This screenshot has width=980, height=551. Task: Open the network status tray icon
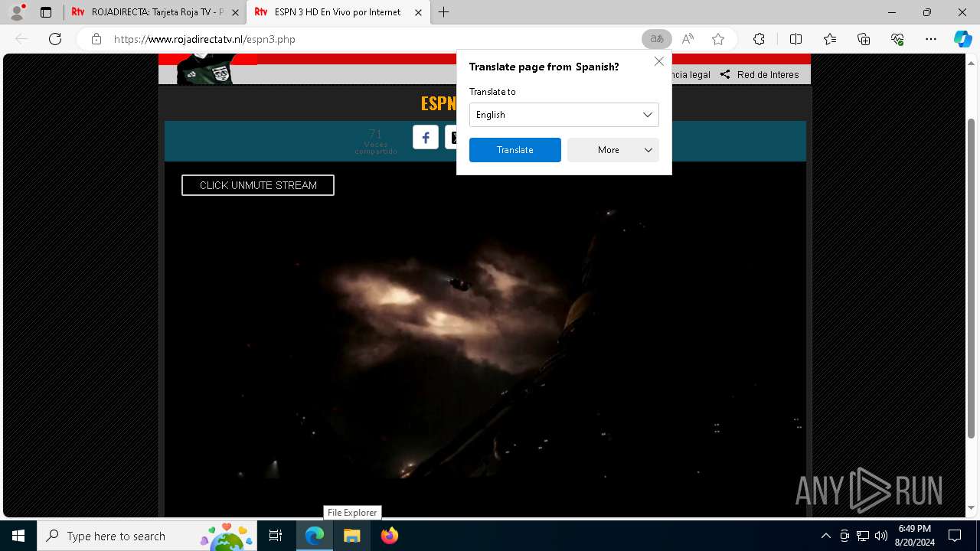pyautogui.click(x=863, y=536)
